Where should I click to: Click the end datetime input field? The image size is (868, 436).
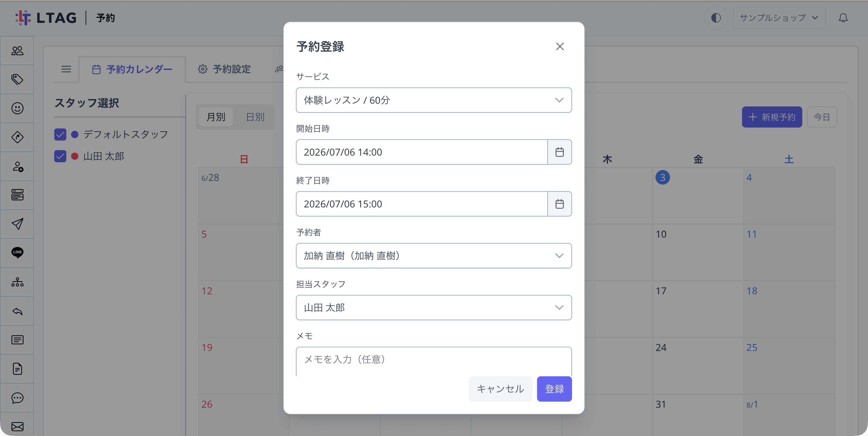422,204
